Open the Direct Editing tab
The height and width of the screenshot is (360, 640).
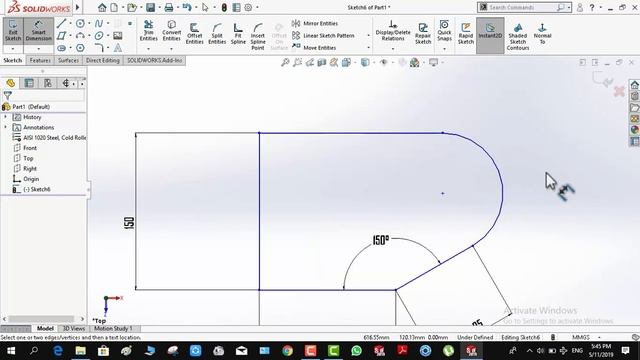103,60
